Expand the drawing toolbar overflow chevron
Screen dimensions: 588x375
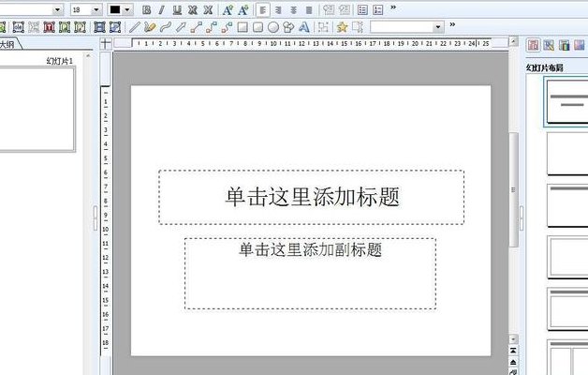click(452, 24)
